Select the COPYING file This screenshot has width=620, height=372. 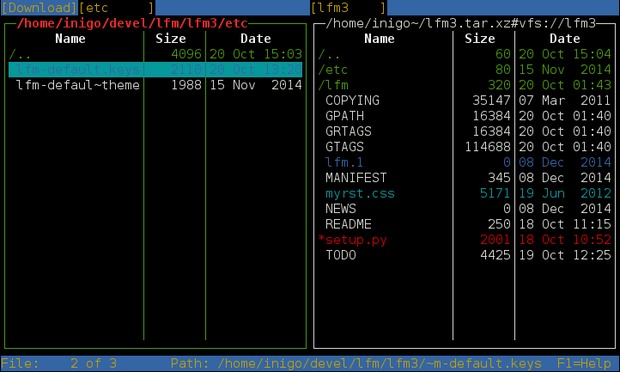pyautogui.click(x=465, y=100)
